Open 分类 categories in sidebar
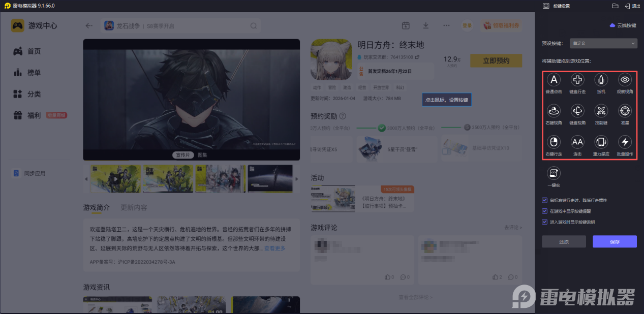Screen dimensions: 644x314 tap(27, 94)
